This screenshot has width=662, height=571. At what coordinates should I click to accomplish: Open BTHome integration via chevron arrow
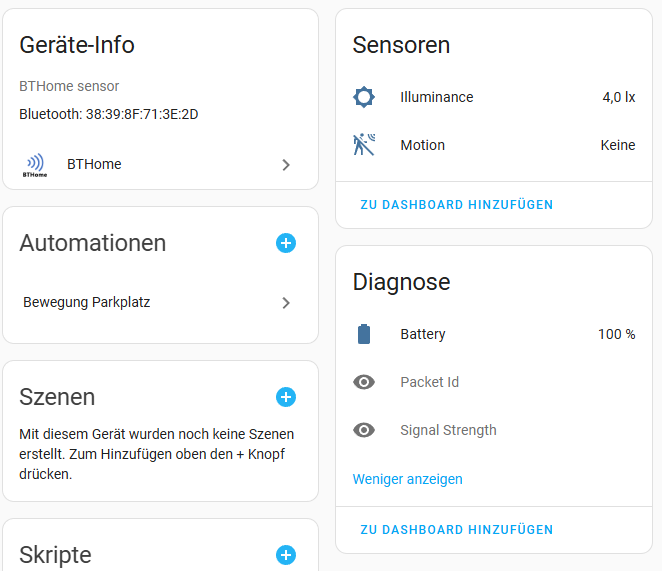(x=286, y=165)
